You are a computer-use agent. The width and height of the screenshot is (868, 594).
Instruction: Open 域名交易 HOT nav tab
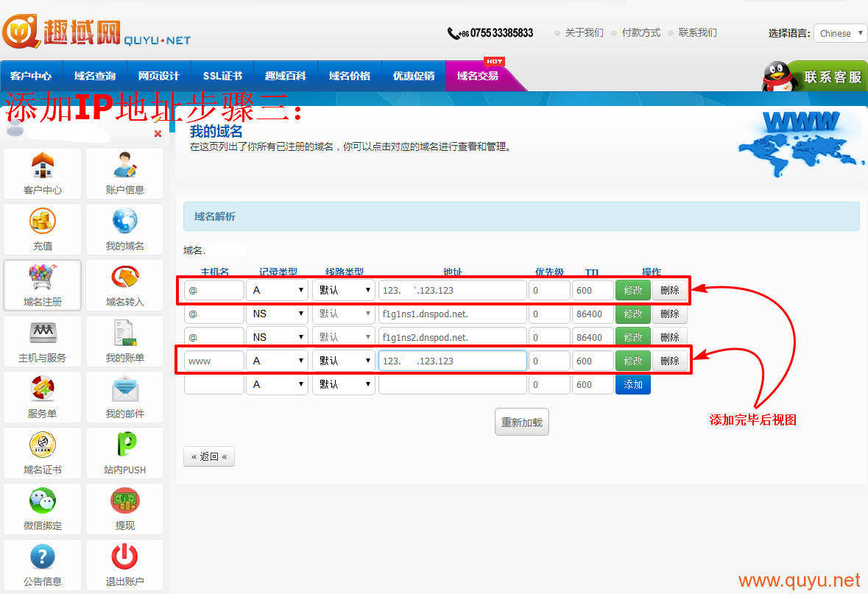(478, 76)
